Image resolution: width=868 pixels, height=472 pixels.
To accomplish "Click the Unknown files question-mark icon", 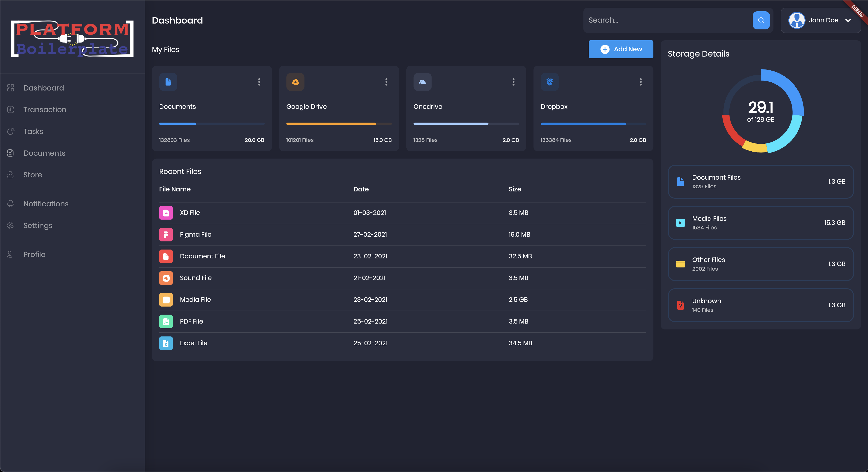I will click(x=680, y=305).
